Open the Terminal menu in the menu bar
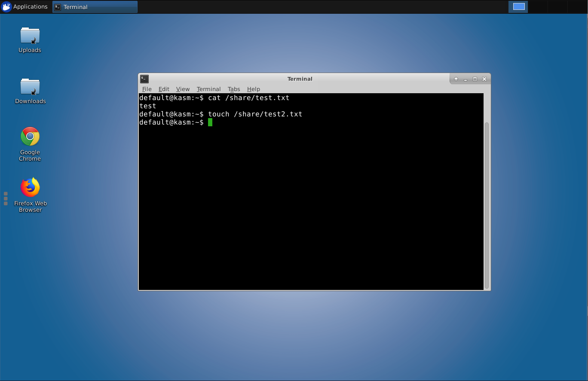This screenshot has height=381, width=588. coord(208,89)
